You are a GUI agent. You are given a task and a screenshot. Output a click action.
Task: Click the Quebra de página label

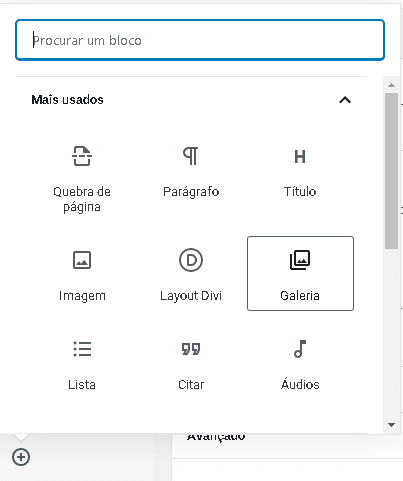[x=82, y=199]
